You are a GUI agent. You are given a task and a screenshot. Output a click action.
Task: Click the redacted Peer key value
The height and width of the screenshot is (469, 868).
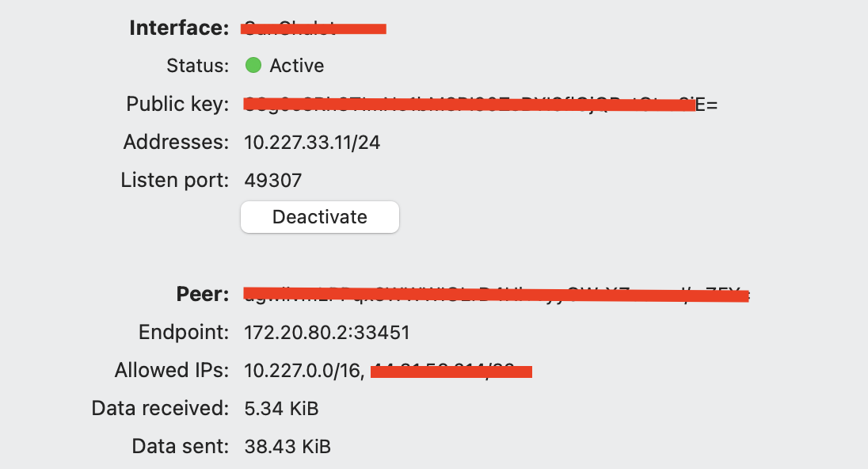[497, 294]
